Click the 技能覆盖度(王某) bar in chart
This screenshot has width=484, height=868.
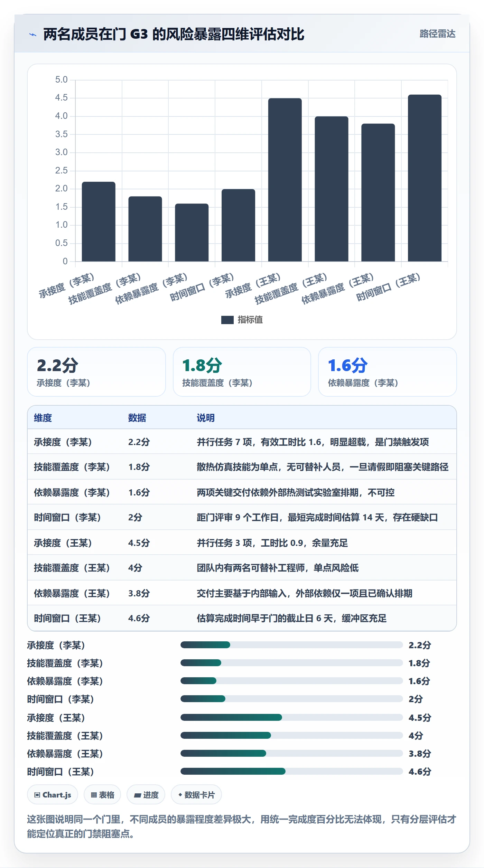click(x=332, y=189)
